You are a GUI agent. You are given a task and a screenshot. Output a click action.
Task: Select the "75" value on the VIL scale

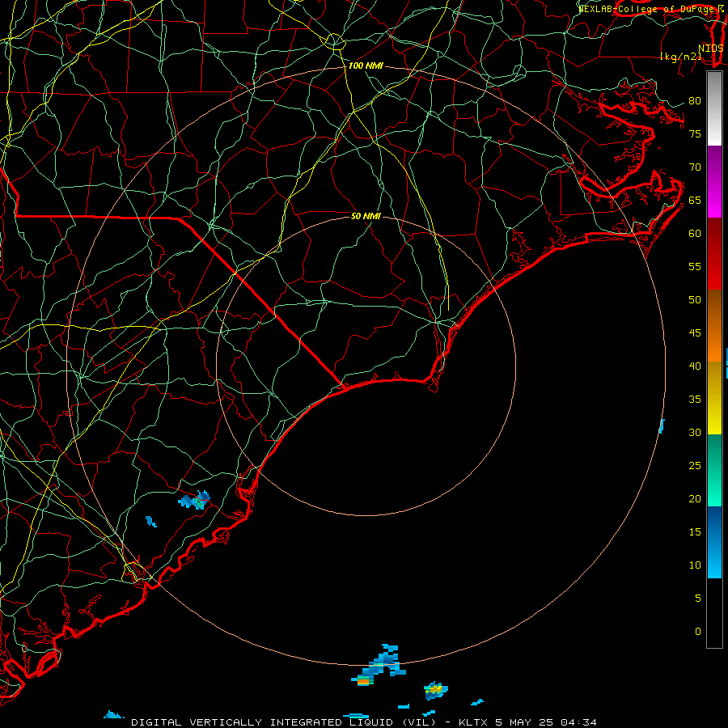click(695, 134)
